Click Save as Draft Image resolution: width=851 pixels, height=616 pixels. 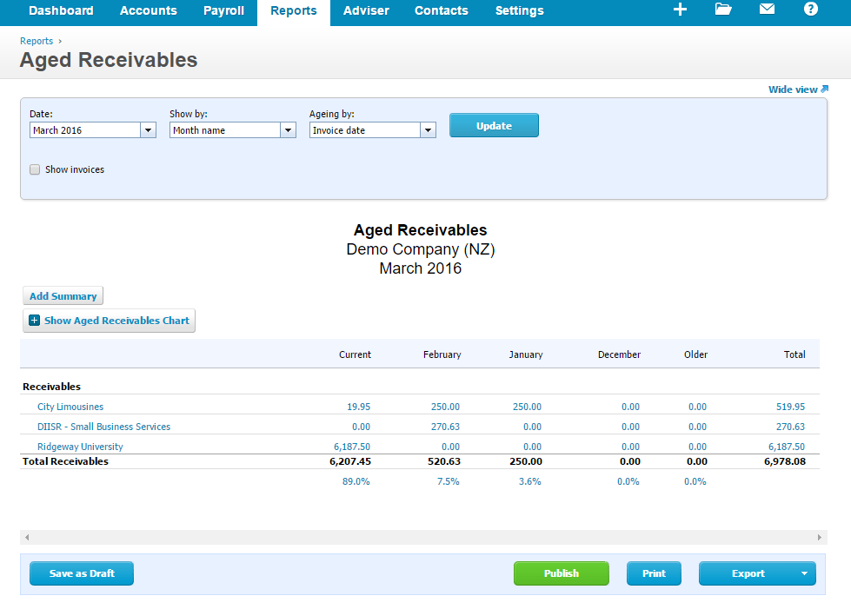pyautogui.click(x=82, y=573)
